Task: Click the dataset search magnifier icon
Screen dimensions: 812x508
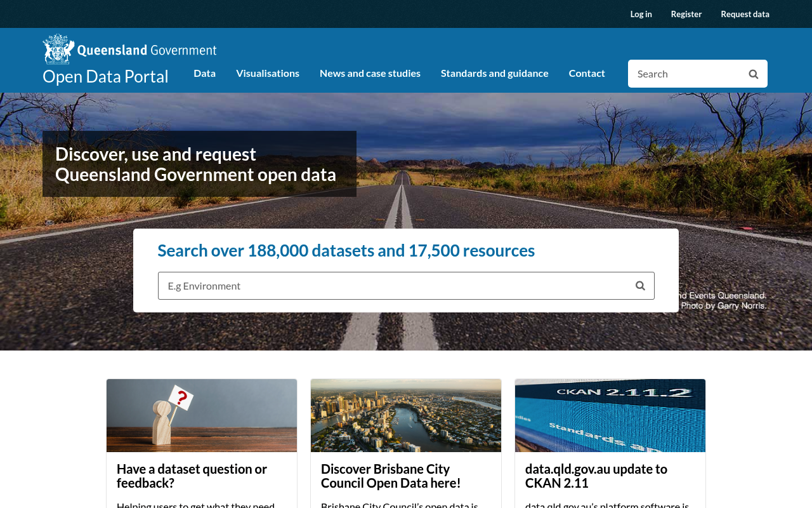Action: pyautogui.click(x=640, y=286)
